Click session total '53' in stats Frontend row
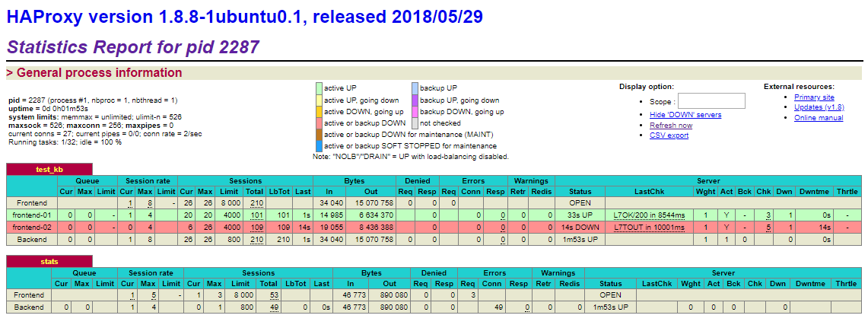 [273, 295]
